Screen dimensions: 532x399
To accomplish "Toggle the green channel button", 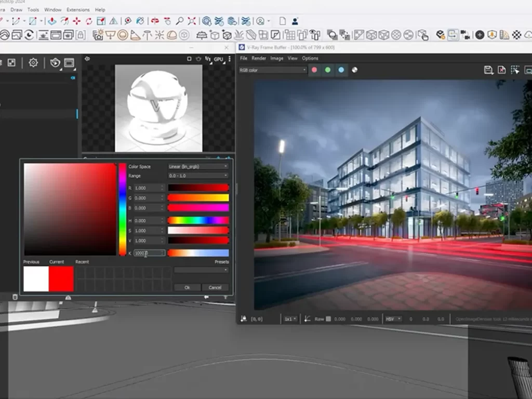I will [x=328, y=70].
